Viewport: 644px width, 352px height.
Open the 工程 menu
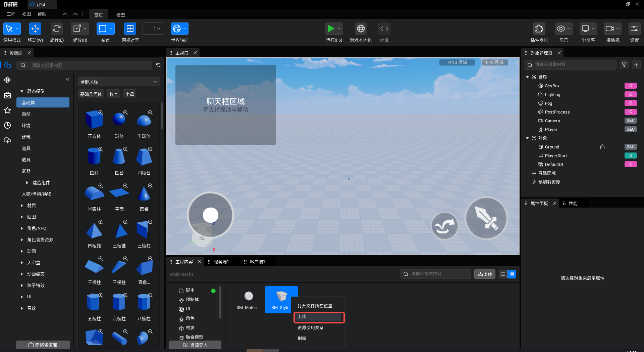(11, 14)
